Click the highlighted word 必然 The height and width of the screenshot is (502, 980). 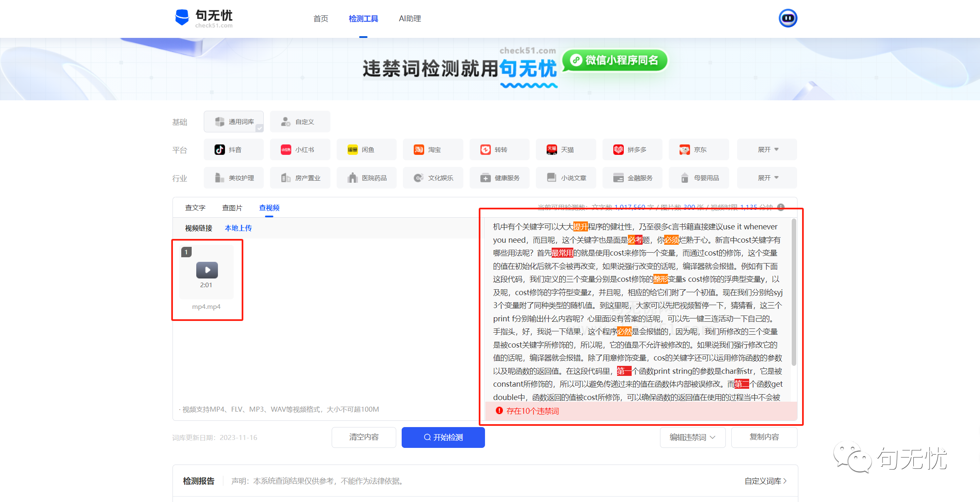pyautogui.click(x=625, y=331)
